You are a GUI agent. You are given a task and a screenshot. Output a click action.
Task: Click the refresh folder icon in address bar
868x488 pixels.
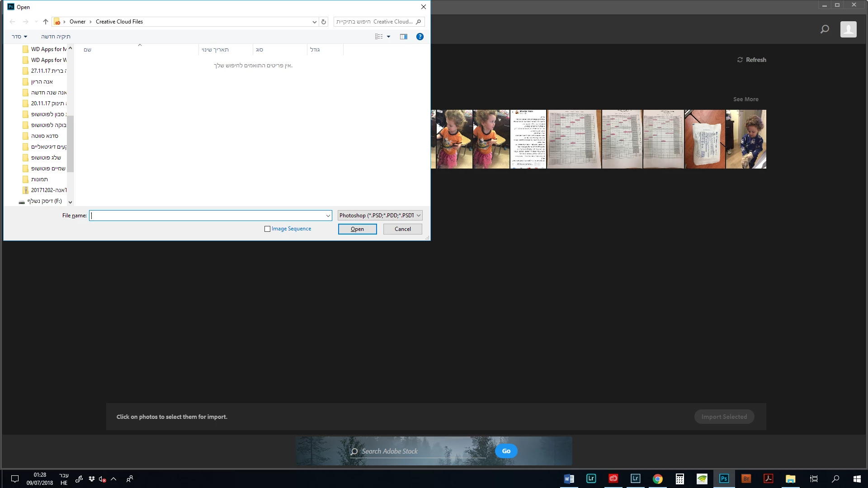(323, 22)
